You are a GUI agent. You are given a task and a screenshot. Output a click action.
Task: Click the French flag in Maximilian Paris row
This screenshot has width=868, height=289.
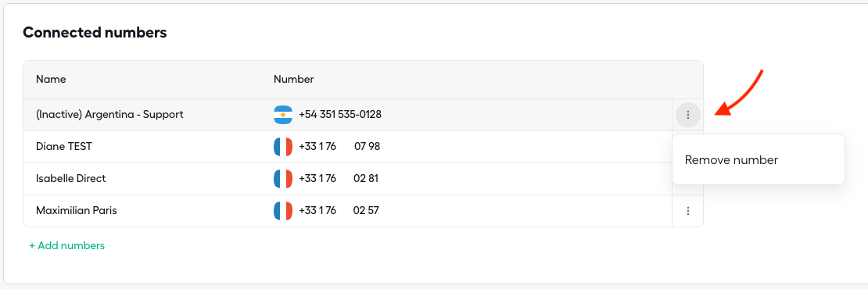point(283,211)
